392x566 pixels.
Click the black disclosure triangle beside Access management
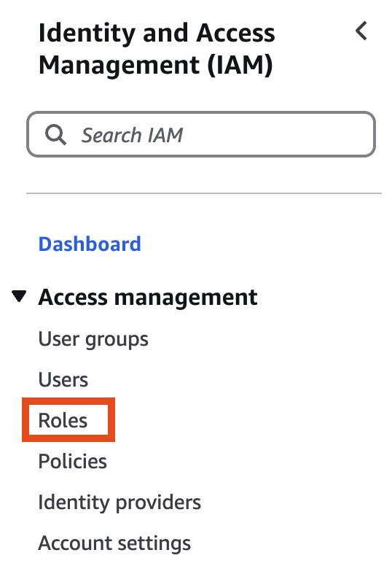click(x=19, y=296)
